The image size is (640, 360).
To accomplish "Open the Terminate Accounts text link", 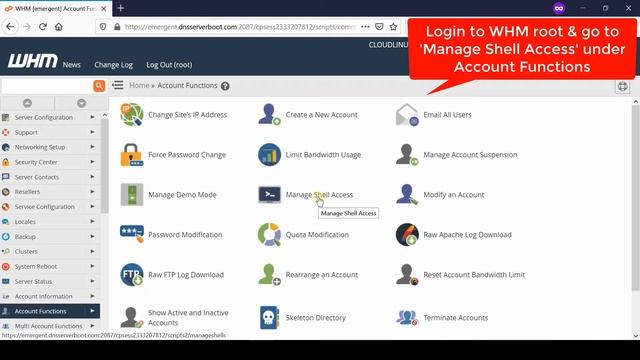I will tap(456, 318).
